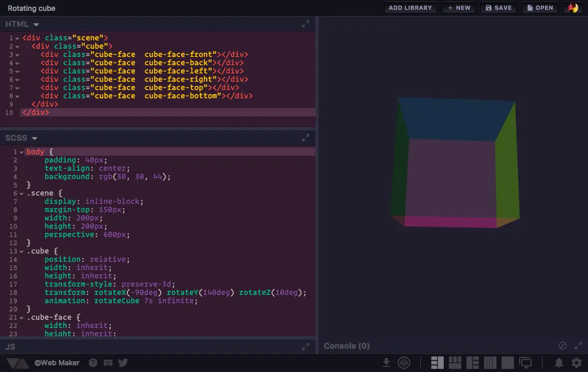Fold the .scene rule in SCSS

pos(21,194)
